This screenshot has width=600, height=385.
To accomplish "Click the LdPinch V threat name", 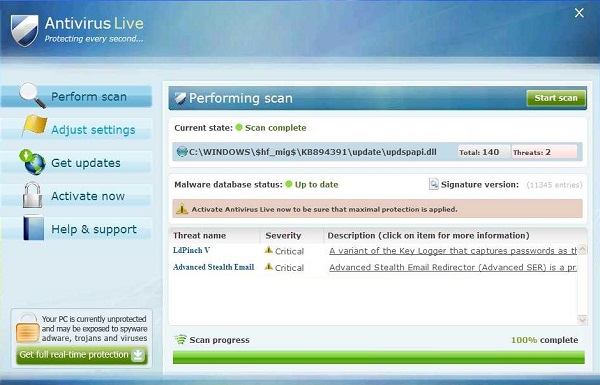I will tap(191, 250).
